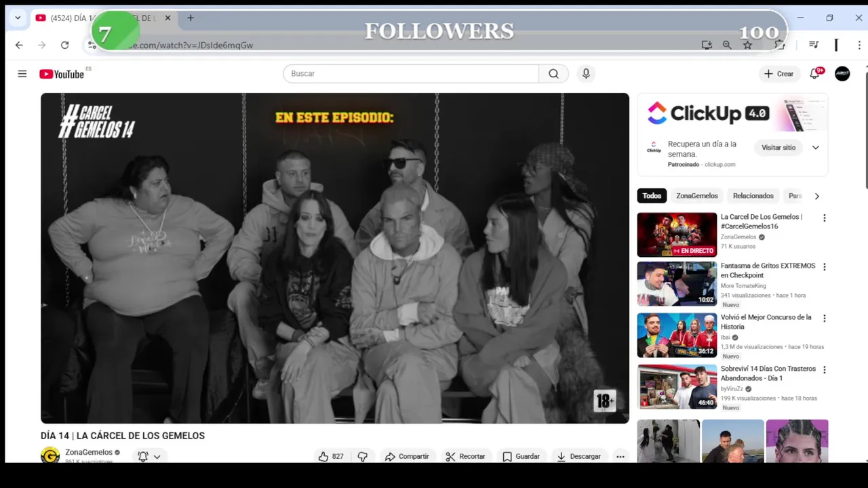Open more actions three-dot menu below video
Screen dimensions: 868x488
point(620,456)
